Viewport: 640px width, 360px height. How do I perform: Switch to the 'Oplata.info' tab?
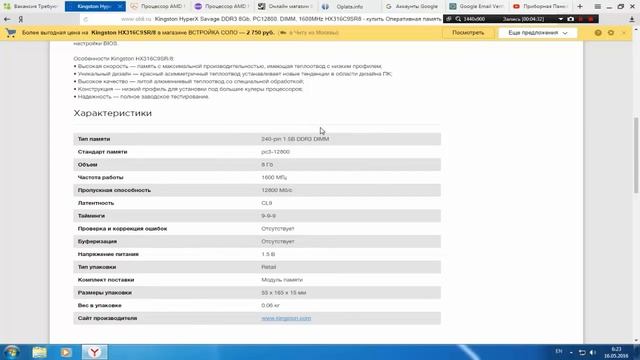tap(350, 6)
